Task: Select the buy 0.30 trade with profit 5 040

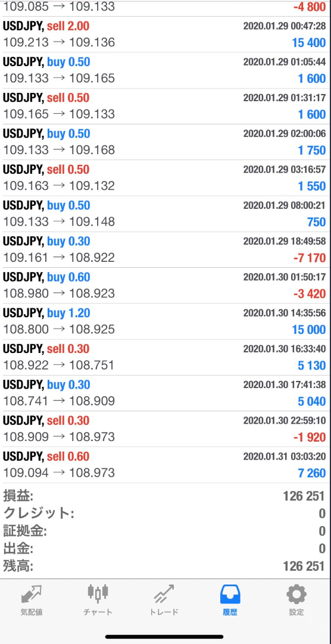Action: point(165,393)
